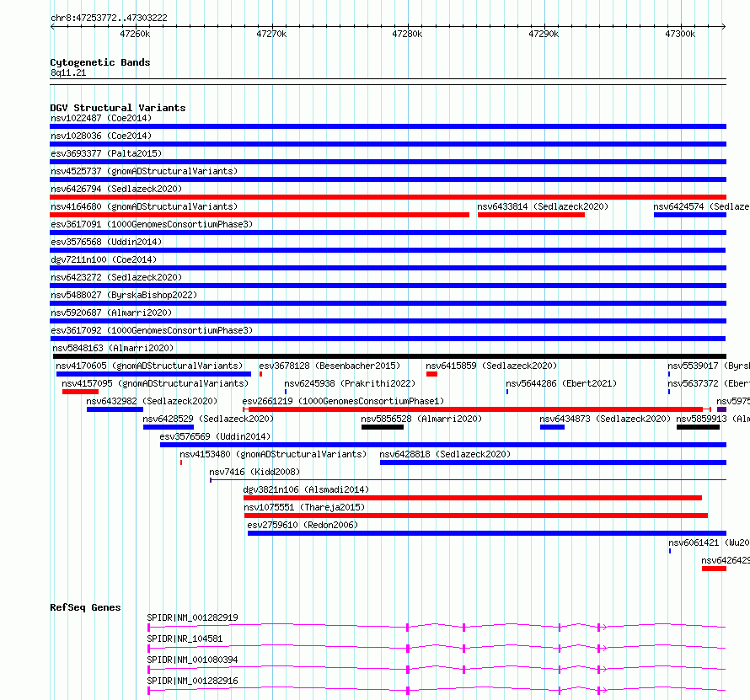Click red bar under nsv6426429 label
The image size is (750, 700).
714,569
